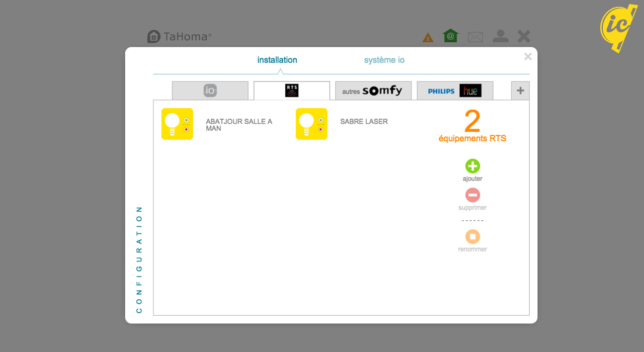Click the SABRE LASER label

pyautogui.click(x=364, y=121)
